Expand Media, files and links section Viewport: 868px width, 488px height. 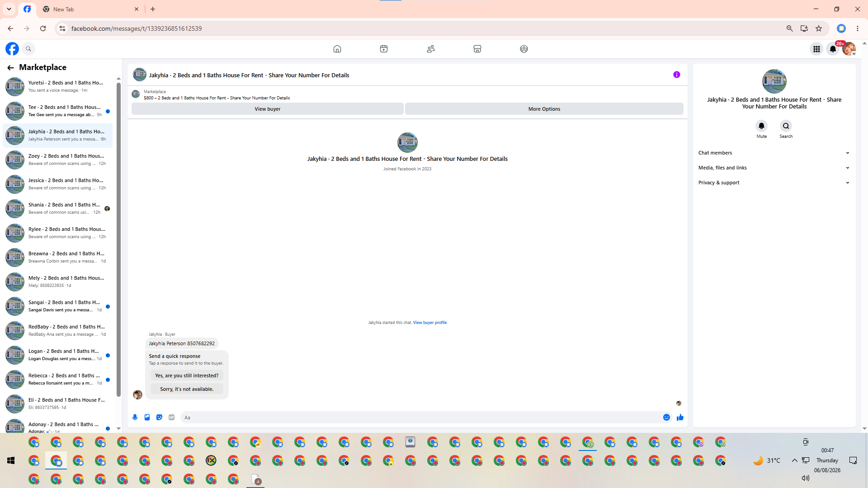(x=774, y=168)
